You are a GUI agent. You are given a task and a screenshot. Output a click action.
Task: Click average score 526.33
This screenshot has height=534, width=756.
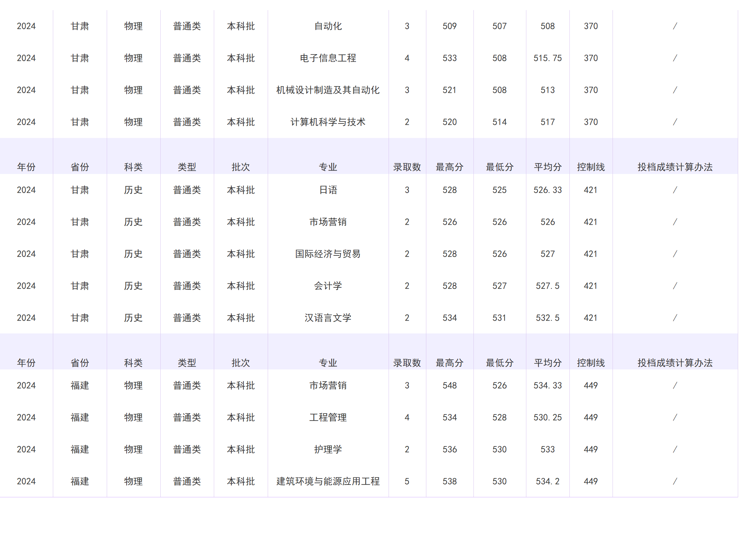click(548, 190)
